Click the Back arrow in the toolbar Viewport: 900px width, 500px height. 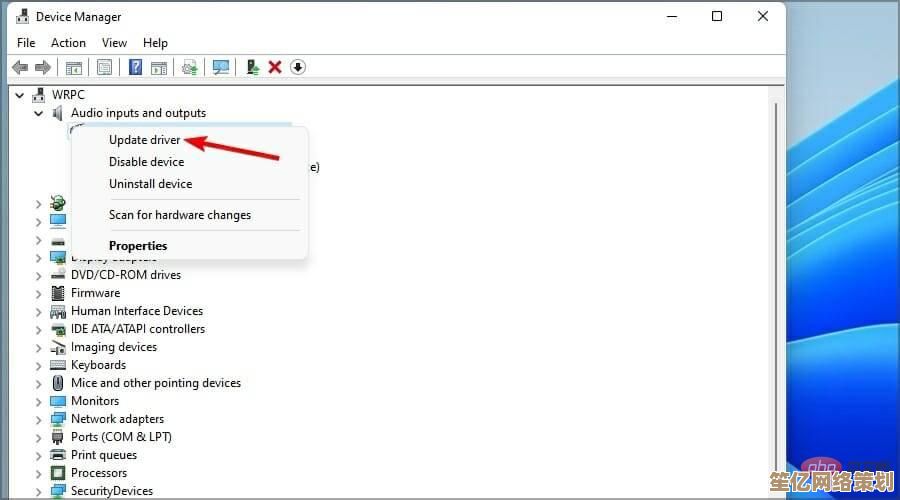point(19,67)
